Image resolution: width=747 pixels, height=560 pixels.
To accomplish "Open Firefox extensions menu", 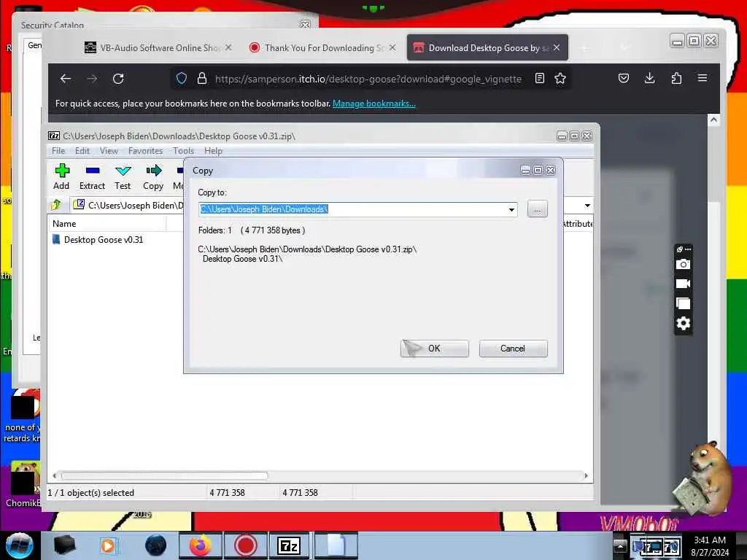I will coord(676,78).
